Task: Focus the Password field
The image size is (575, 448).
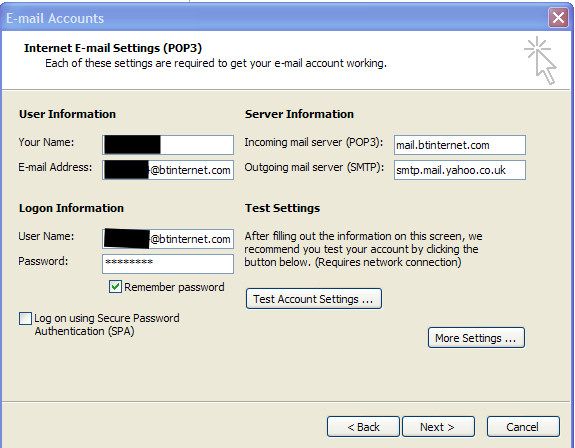Action: point(168,264)
